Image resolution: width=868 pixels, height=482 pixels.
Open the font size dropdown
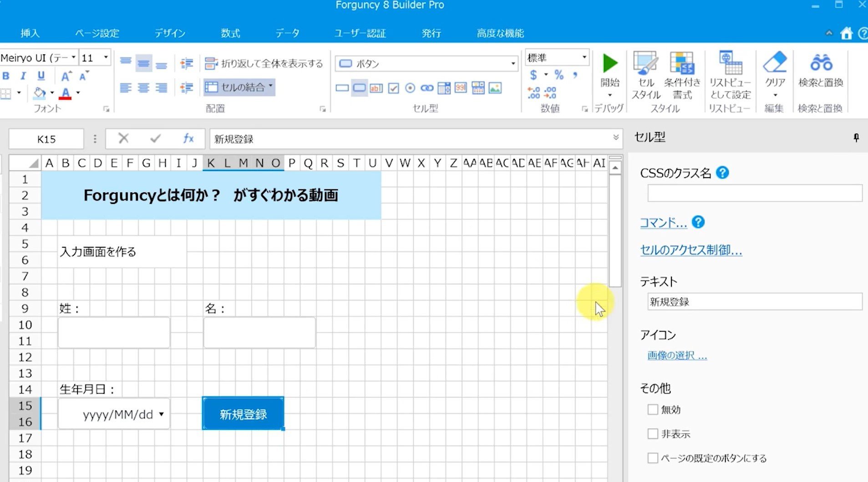pyautogui.click(x=106, y=57)
